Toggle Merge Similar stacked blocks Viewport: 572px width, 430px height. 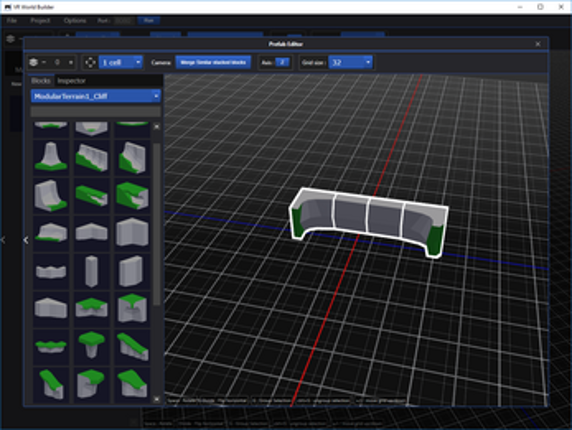coord(213,62)
